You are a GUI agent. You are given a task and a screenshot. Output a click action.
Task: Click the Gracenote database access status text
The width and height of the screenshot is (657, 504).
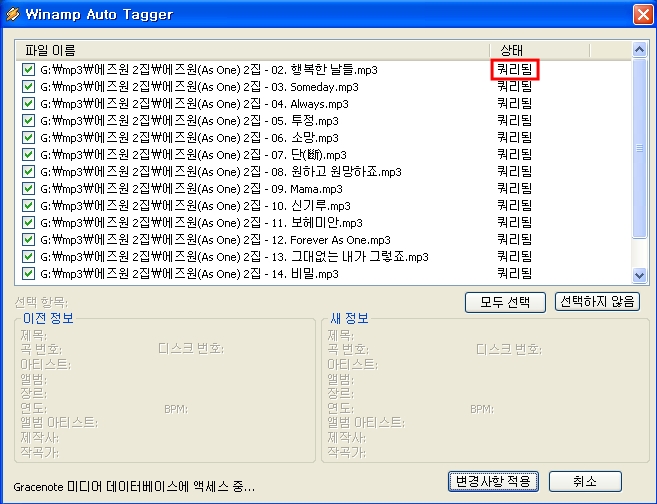click(134, 487)
